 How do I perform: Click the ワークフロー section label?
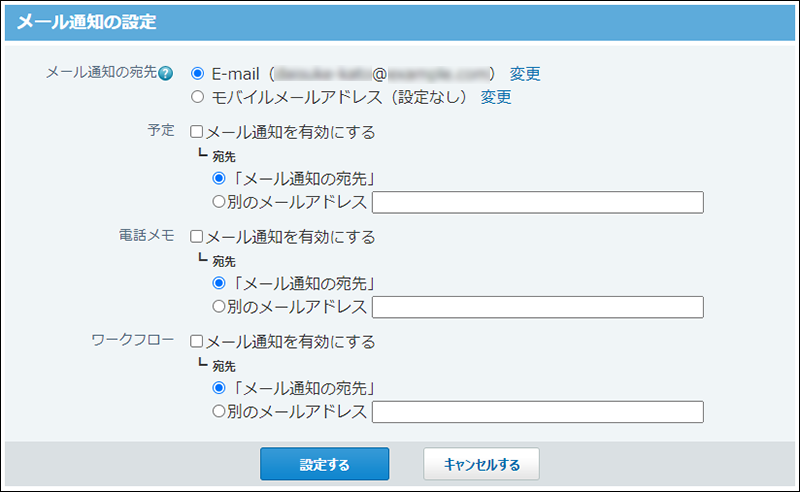(133, 340)
